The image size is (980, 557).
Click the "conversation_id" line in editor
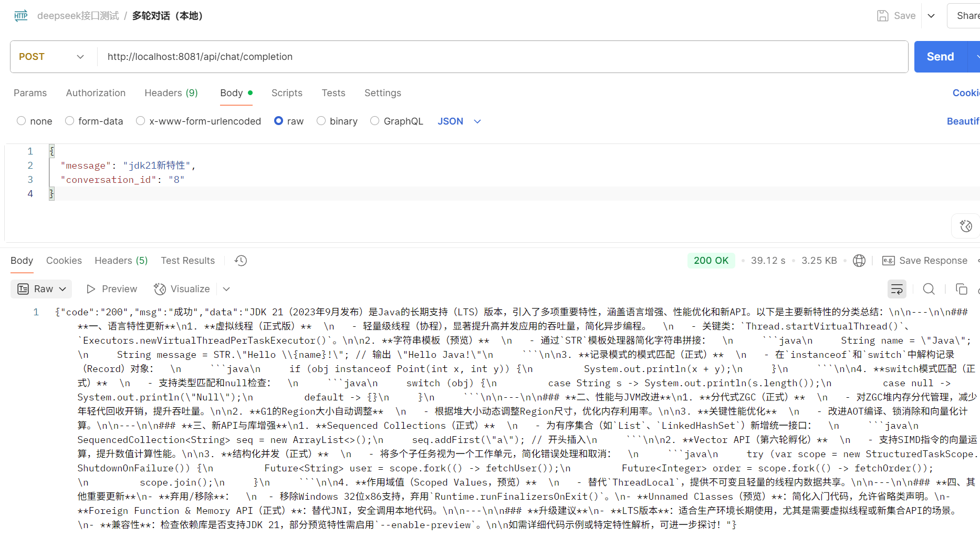point(122,180)
